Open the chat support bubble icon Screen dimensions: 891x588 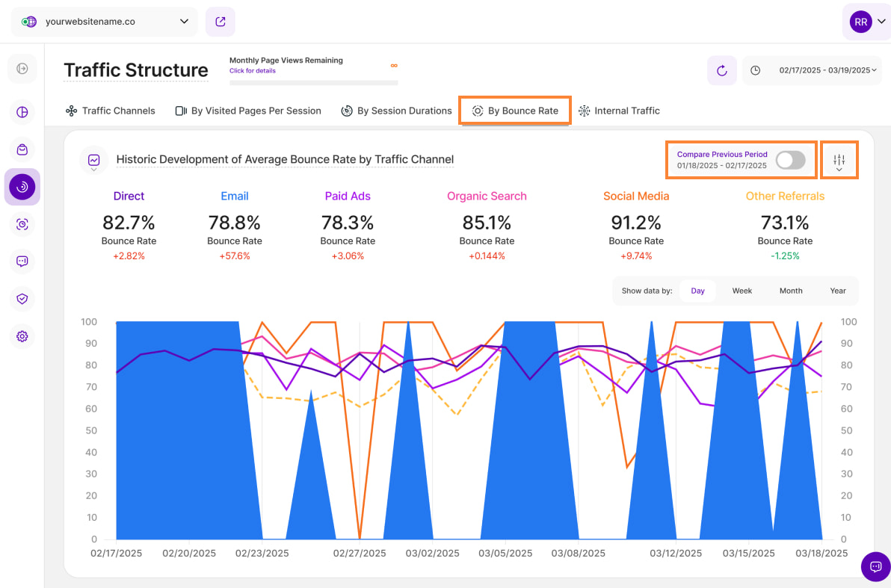[875, 566]
